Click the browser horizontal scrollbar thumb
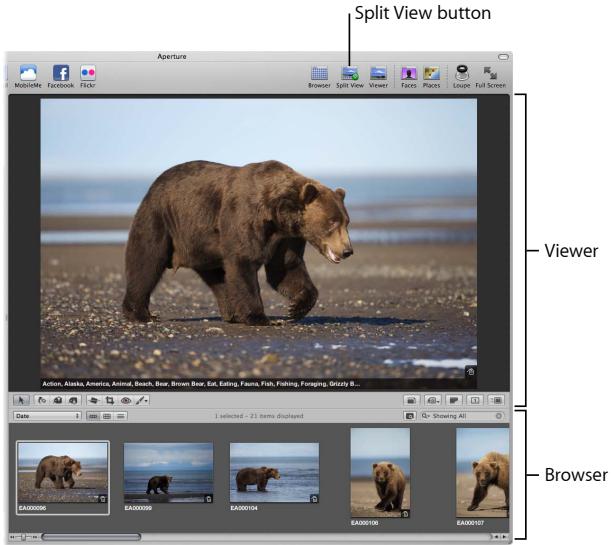This screenshot has height=545, width=612. pyautogui.click(x=91, y=538)
